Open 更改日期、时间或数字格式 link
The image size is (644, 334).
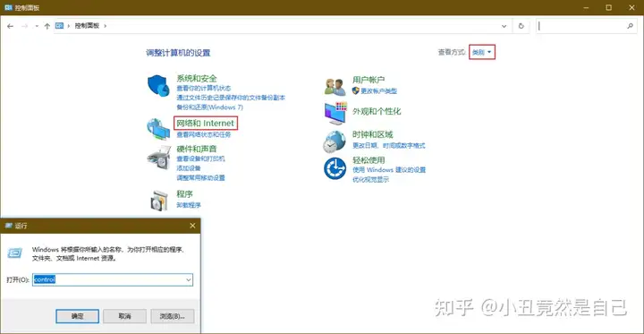(x=388, y=146)
